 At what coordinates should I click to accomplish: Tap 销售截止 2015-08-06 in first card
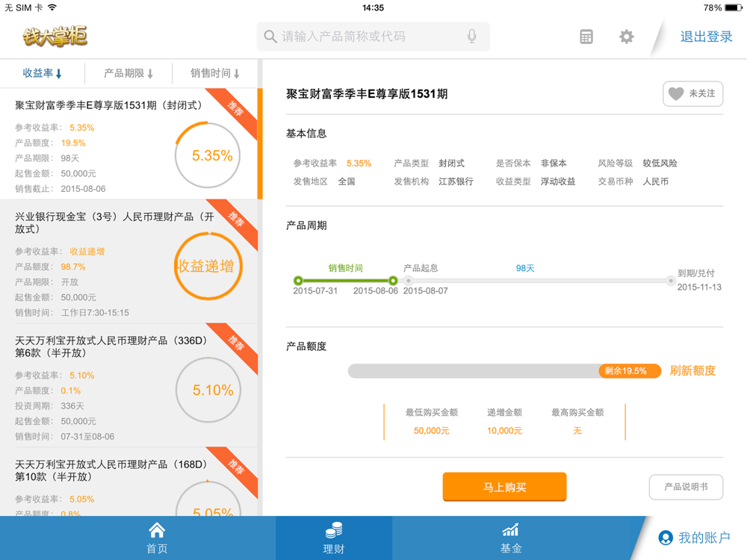tap(83, 189)
